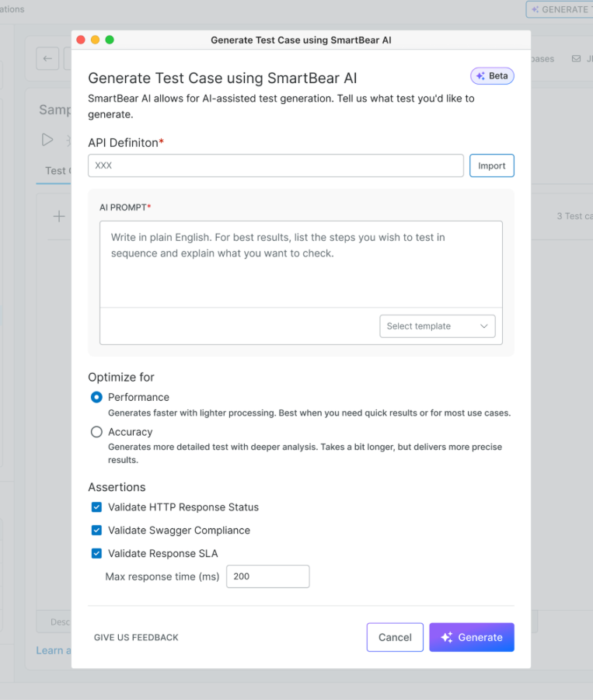Click the envelope icon in top toolbar
Viewport: 593px width, 700px height.
click(576, 58)
